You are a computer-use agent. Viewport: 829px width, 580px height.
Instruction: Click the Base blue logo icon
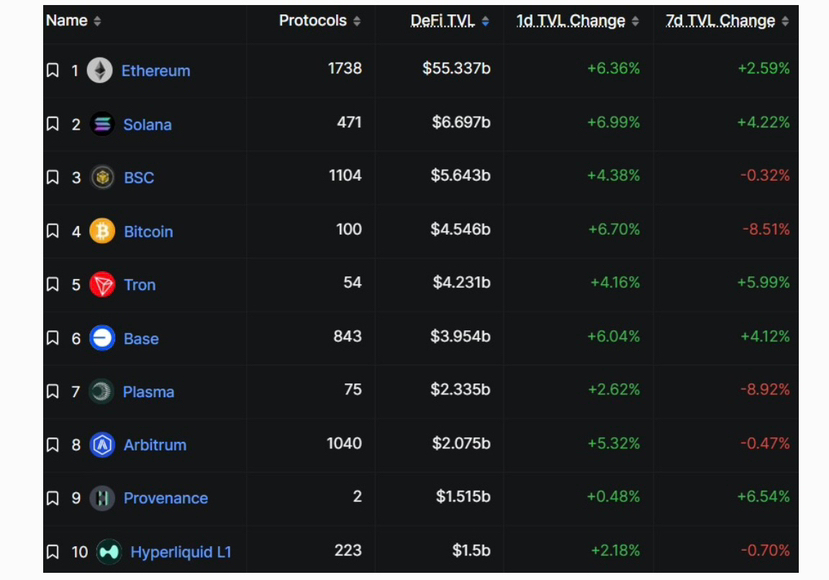pos(102,338)
